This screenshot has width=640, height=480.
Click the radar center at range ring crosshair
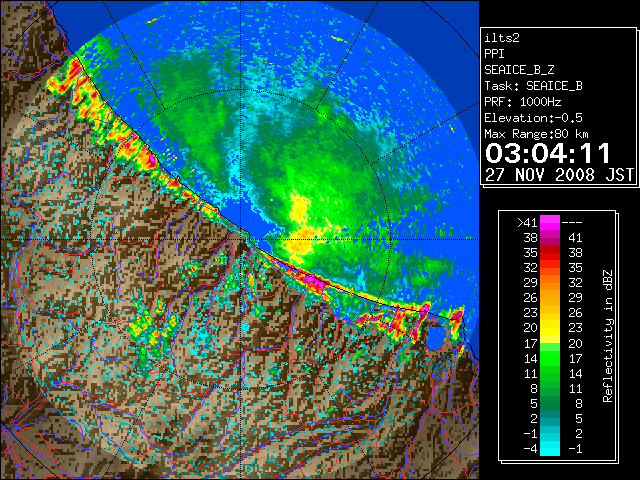pos(241,239)
